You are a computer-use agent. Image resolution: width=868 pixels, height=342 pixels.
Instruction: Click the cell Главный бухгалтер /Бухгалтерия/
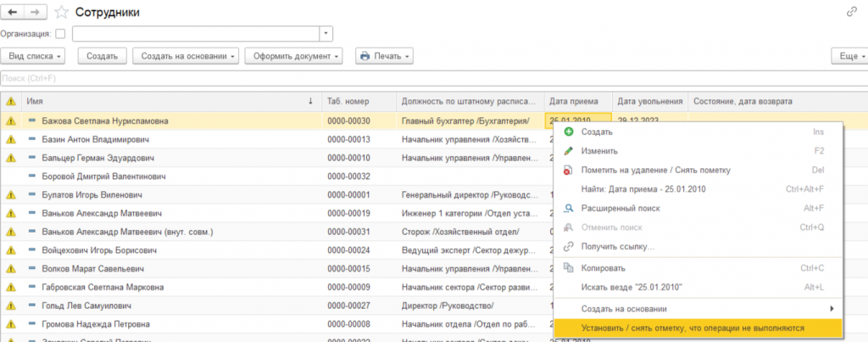point(465,121)
